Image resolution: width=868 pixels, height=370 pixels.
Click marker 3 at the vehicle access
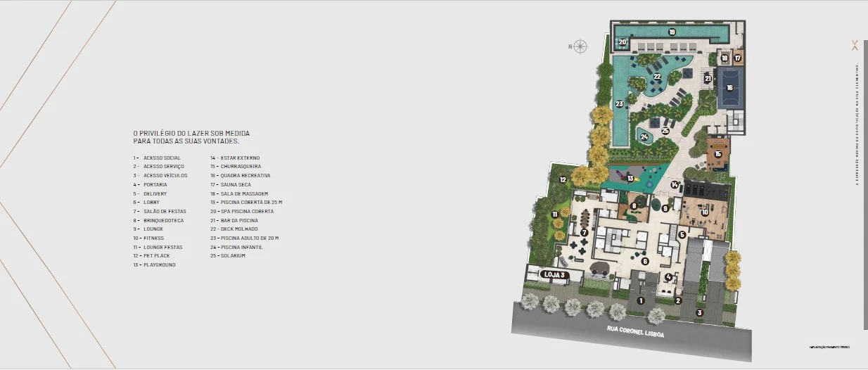(699, 312)
